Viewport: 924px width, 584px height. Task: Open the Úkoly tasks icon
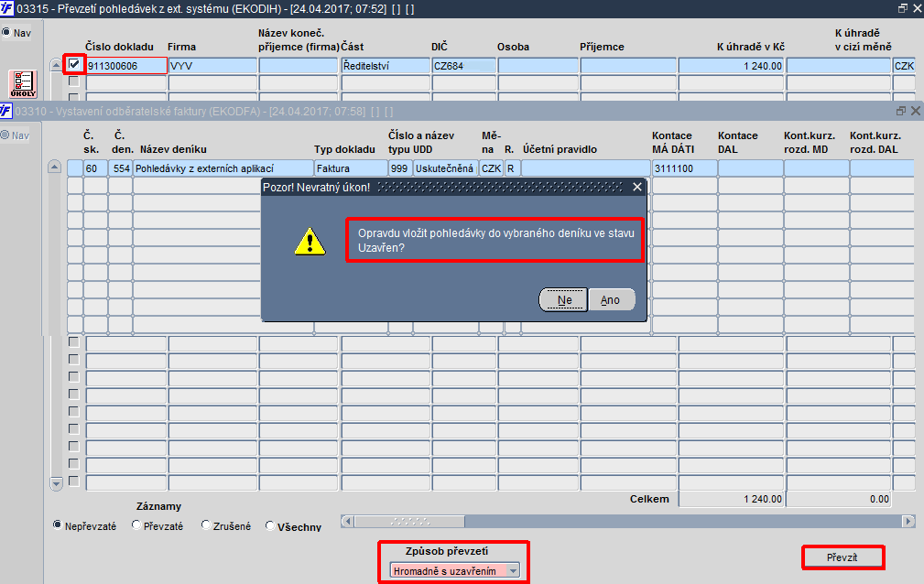(x=24, y=83)
